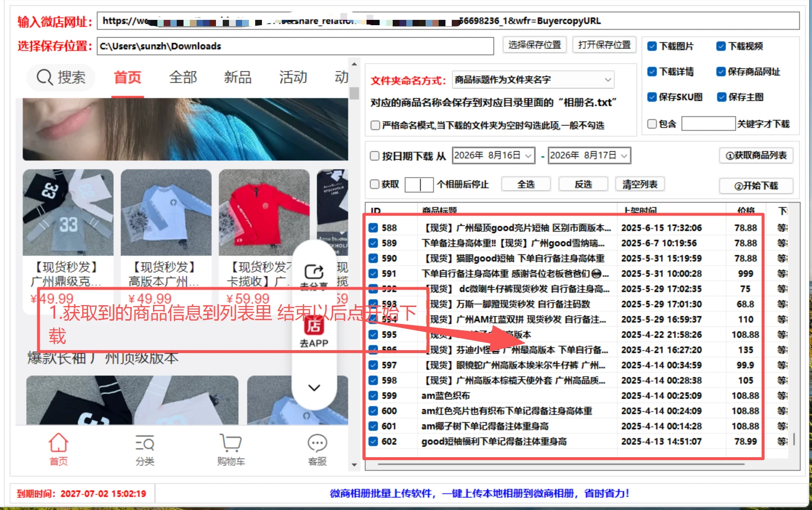Open the 分类 category icon
This screenshot has height=510, width=812.
click(145, 443)
